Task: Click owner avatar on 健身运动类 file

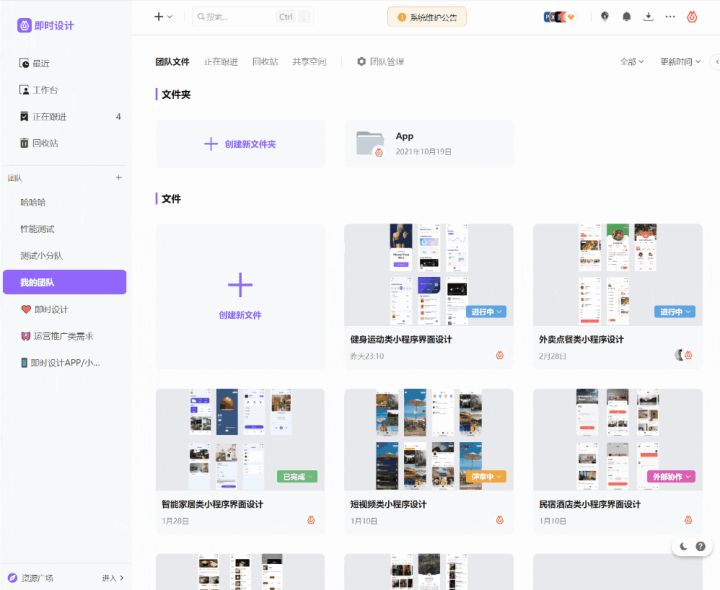Action: [x=500, y=355]
